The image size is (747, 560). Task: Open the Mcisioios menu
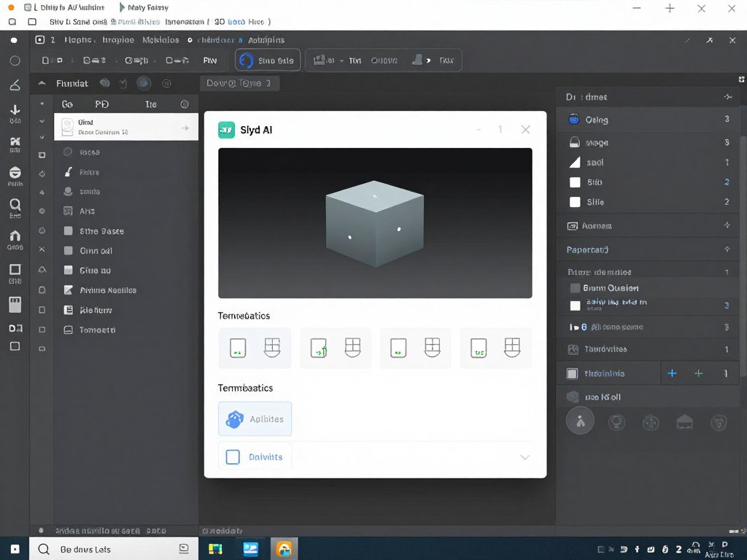click(160, 40)
